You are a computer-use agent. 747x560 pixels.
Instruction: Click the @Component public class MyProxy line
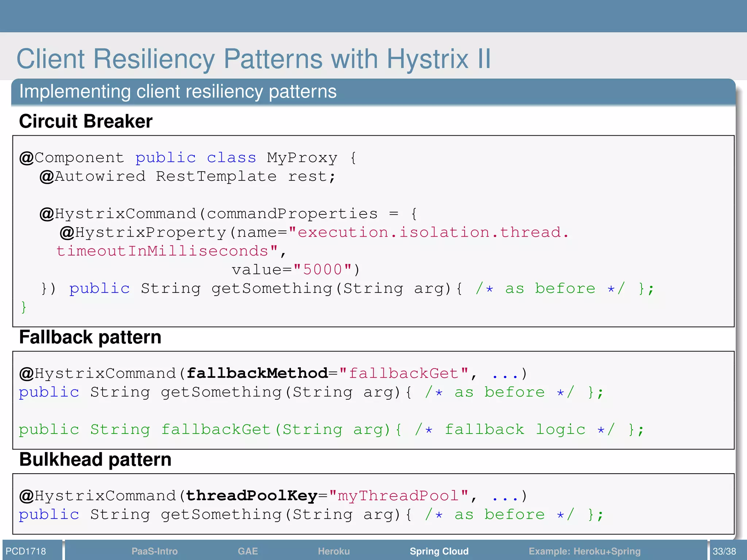(188, 158)
